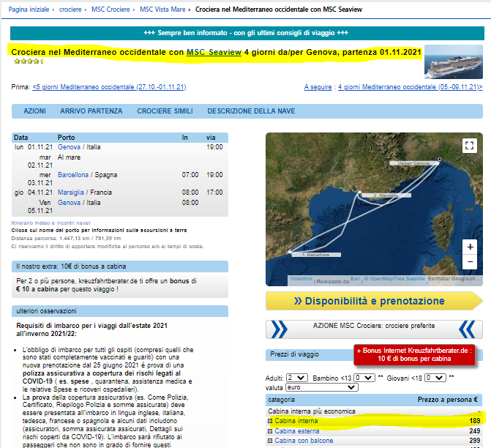Click departure time 19:00 in Barcellona row

[214, 175]
